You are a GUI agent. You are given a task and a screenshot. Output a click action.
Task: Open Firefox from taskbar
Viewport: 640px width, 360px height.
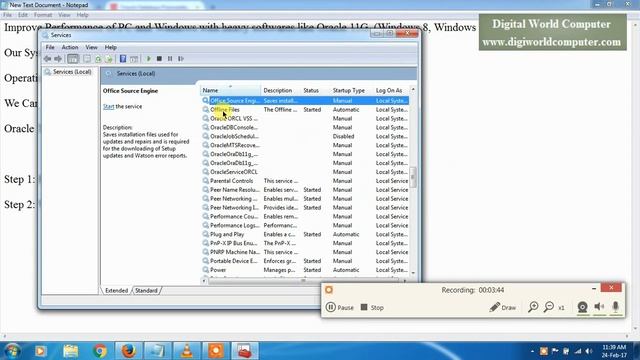click(x=128, y=351)
